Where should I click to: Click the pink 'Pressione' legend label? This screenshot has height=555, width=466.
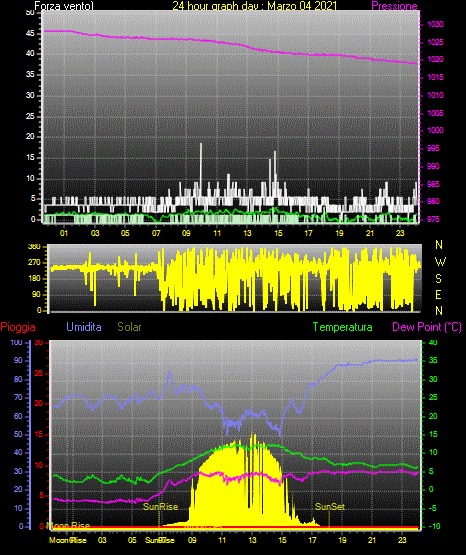point(394,6)
